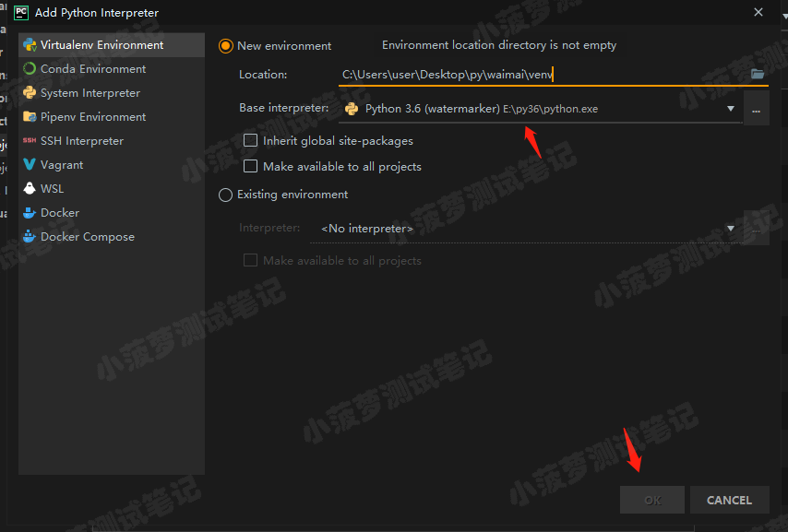The image size is (788, 532).
Task: Select Virtualenv Environment option
Action: pyautogui.click(x=112, y=45)
